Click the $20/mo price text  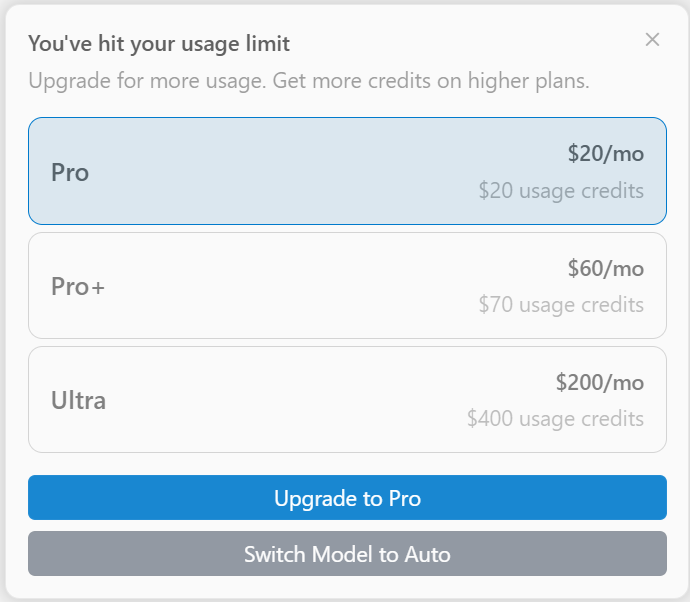coord(605,154)
